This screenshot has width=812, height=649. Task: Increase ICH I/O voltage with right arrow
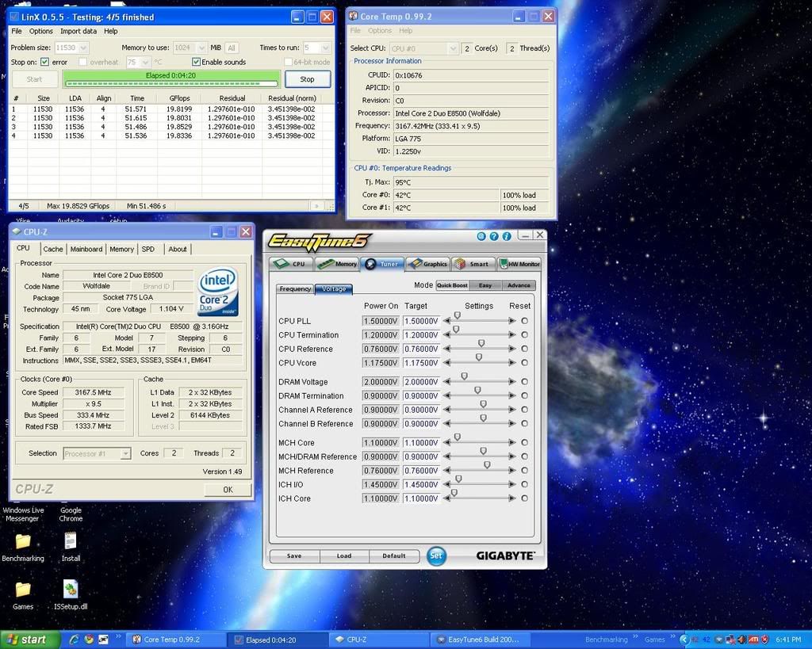point(512,484)
